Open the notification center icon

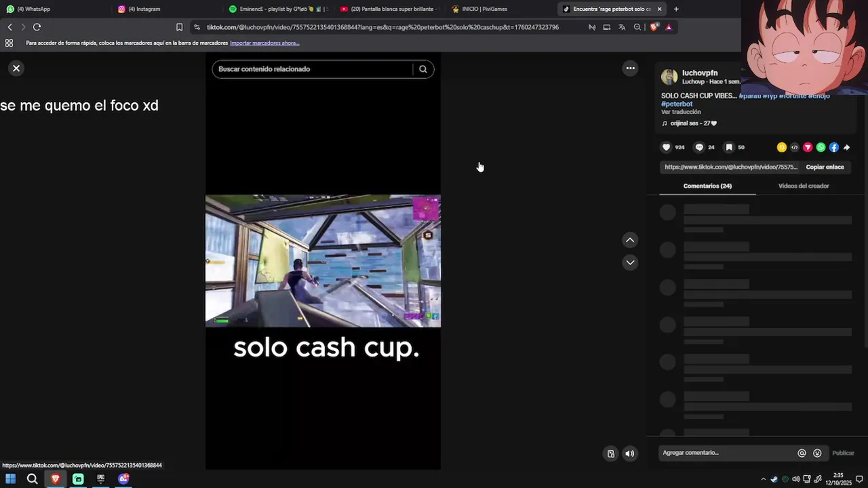[x=859, y=479]
